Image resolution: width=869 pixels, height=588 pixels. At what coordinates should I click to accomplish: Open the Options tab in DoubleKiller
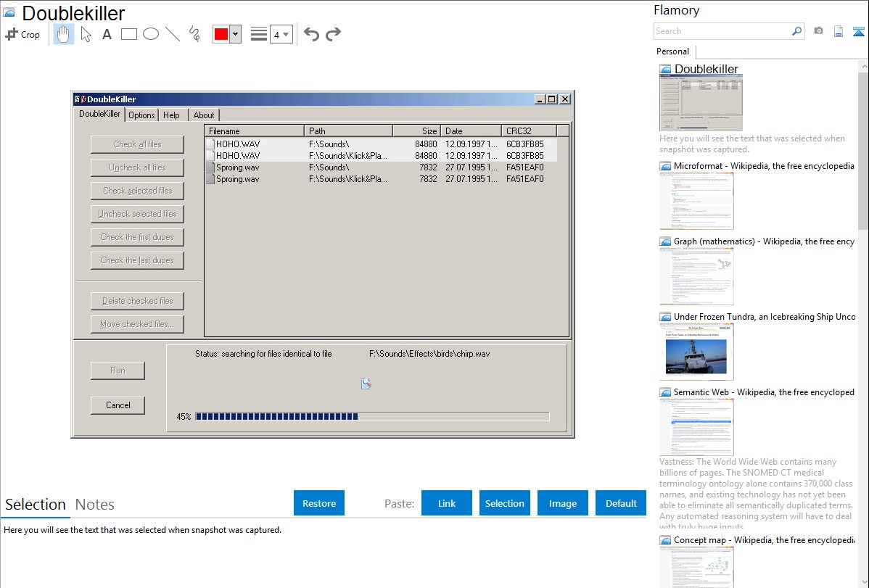coord(141,115)
